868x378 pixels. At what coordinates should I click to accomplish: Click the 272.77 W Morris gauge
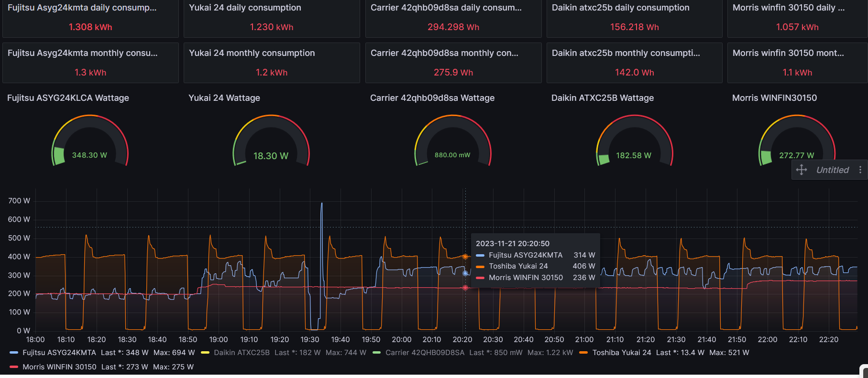(797, 141)
